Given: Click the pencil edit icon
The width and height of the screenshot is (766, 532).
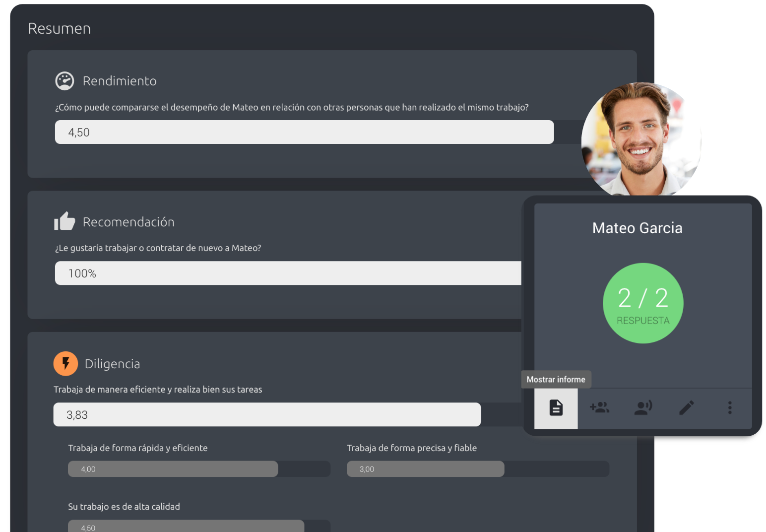Looking at the screenshot, I should point(686,408).
